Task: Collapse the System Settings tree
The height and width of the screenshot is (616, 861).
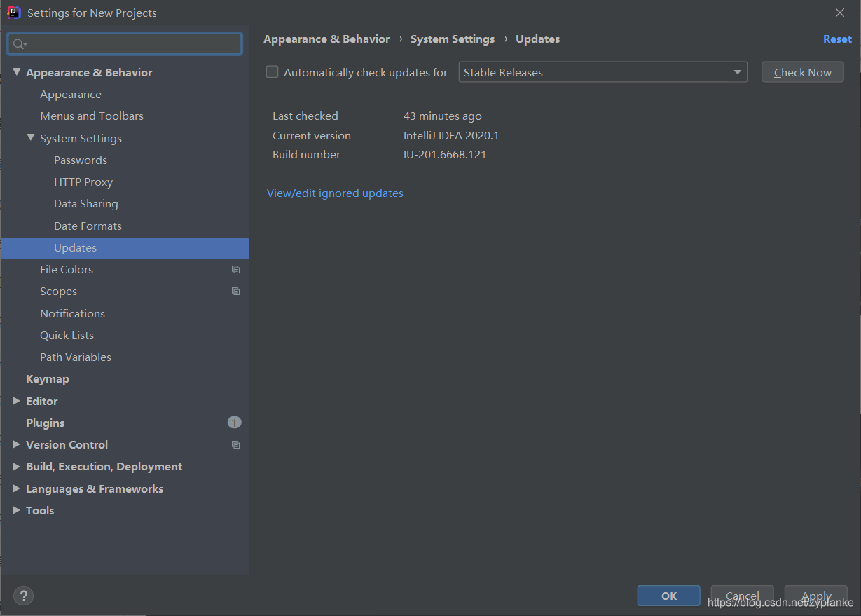Action: click(31, 138)
